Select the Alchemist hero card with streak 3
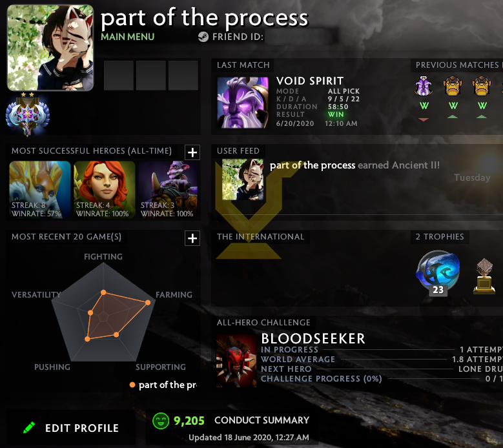This screenshot has width=503, height=448. tap(168, 190)
